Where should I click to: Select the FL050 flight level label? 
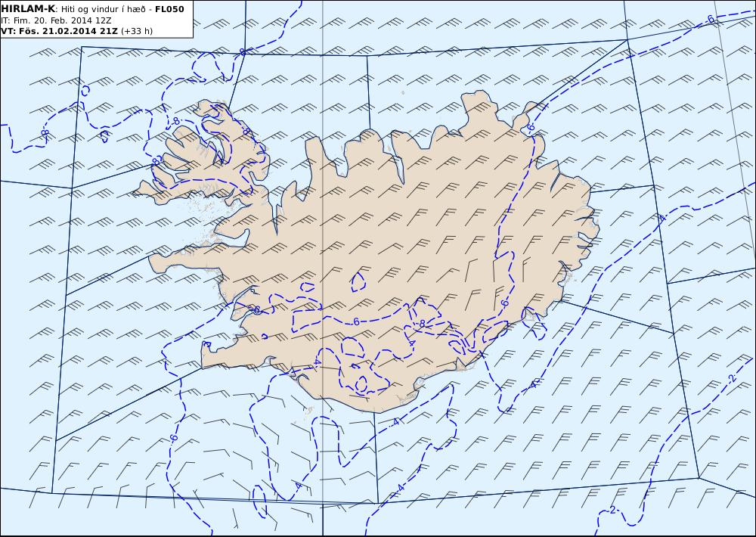[x=169, y=9]
